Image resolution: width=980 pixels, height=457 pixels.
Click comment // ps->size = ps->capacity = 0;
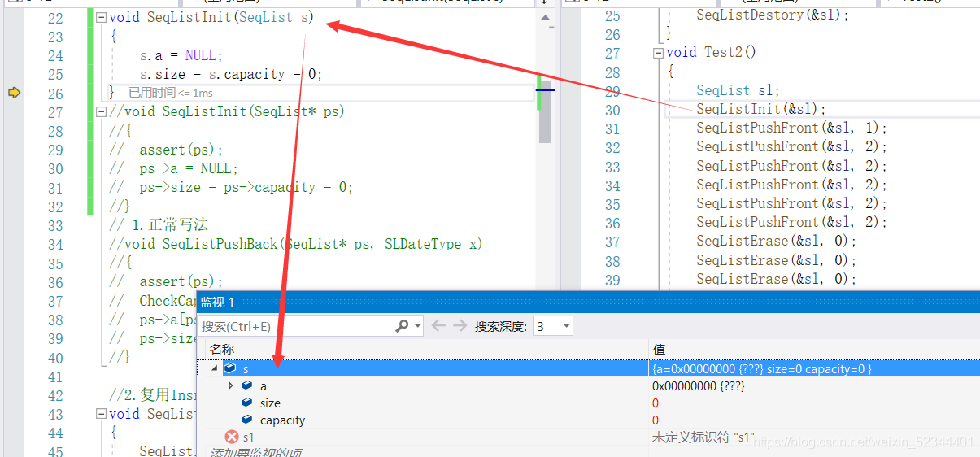click(231, 187)
